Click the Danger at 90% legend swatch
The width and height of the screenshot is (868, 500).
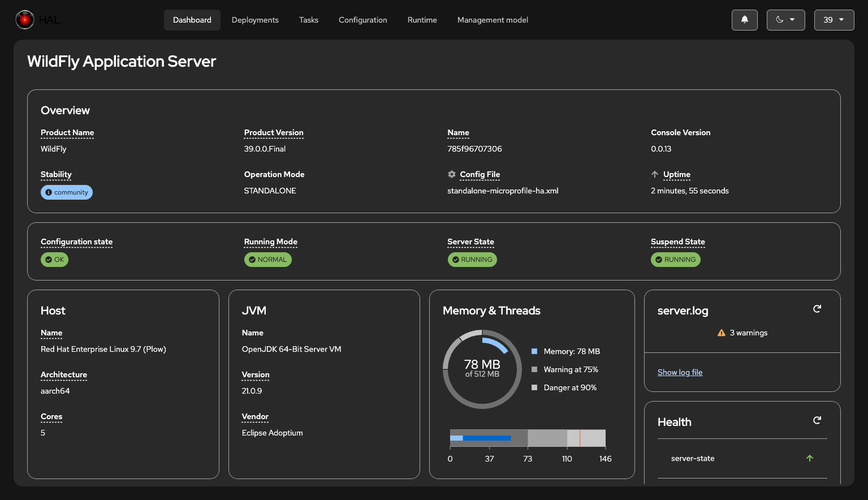534,387
